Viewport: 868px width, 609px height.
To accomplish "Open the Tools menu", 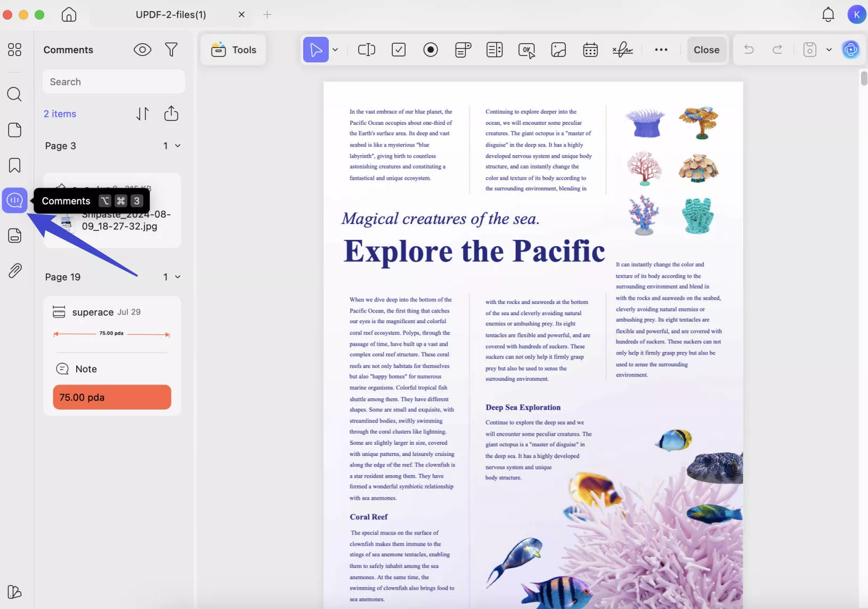I will pos(233,50).
